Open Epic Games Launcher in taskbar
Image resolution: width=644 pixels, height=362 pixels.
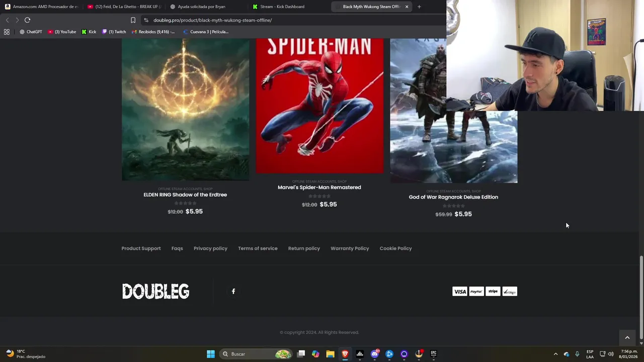pos(434,354)
